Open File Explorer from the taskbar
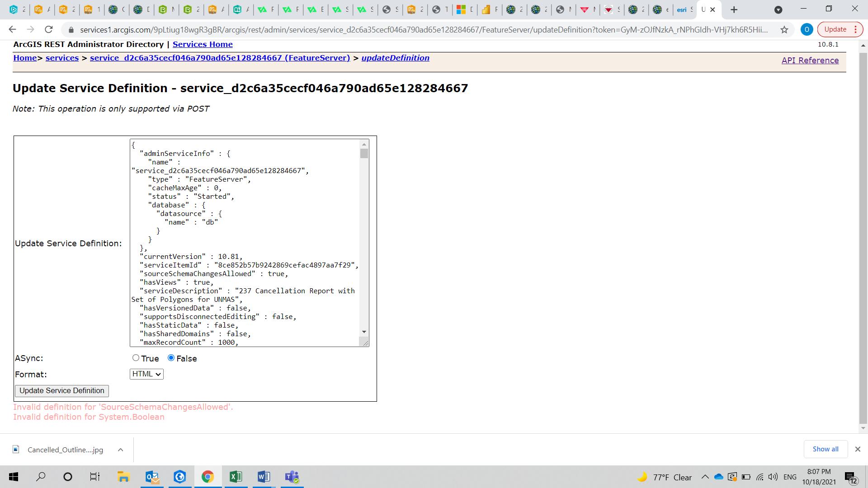Screen dimensions: 868x488 (x=123, y=477)
